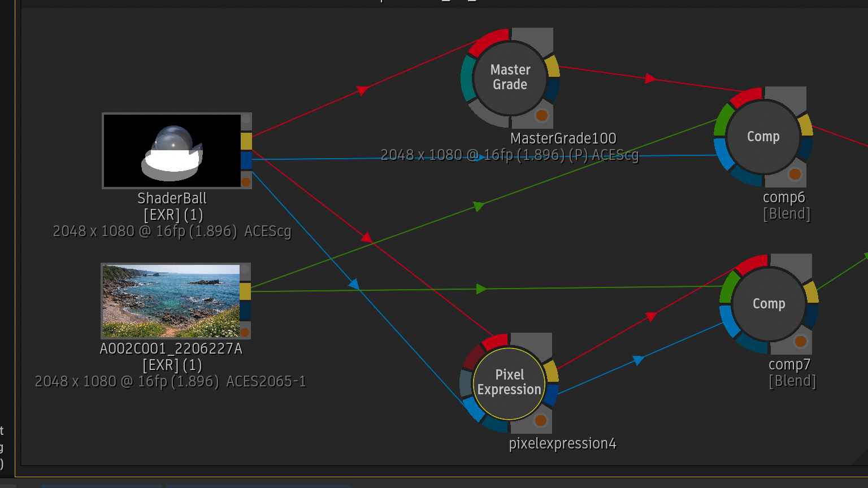Click the dark blue output socket on A002C001_2206227A
The width and height of the screenshot is (868, 488).
245,311
